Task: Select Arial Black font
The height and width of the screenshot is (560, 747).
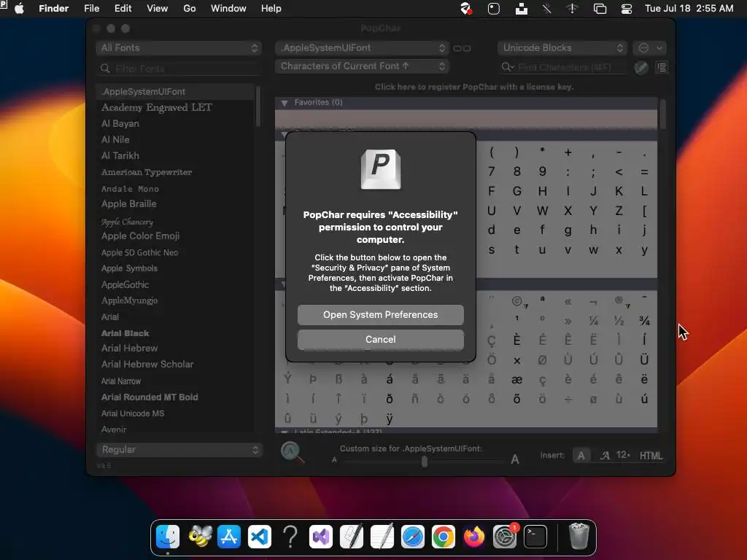Action: coord(125,332)
